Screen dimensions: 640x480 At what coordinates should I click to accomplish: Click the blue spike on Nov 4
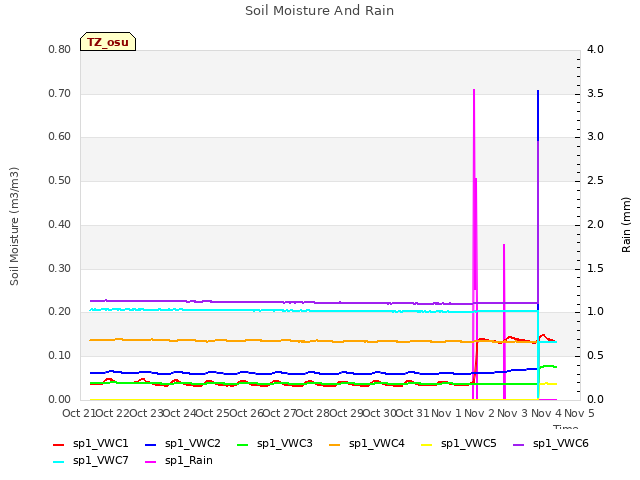pos(538,116)
